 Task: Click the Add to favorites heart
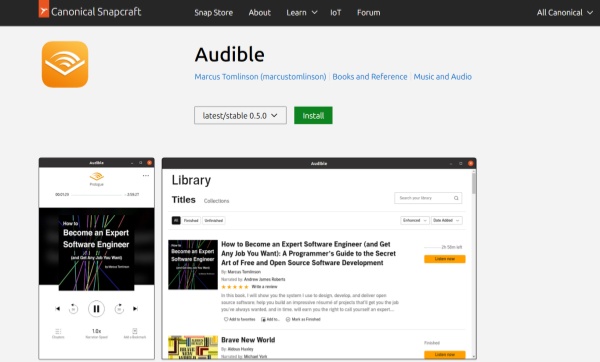(x=226, y=319)
